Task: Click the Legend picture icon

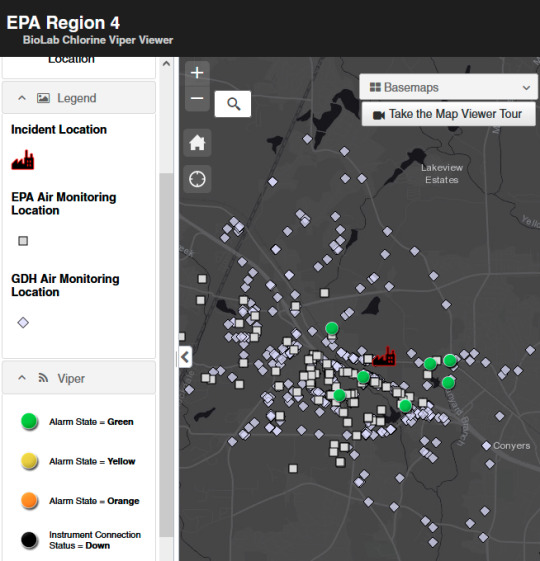Action: point(43,98)
